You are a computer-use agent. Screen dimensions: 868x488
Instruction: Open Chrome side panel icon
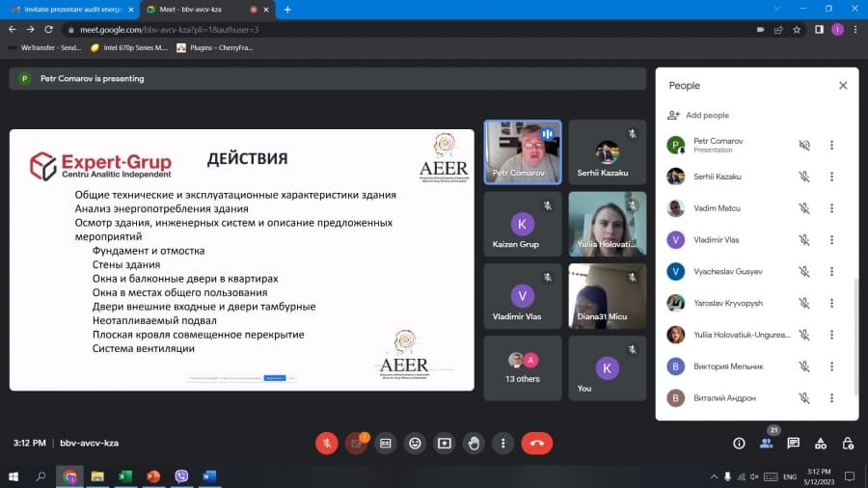coord(819,30)
